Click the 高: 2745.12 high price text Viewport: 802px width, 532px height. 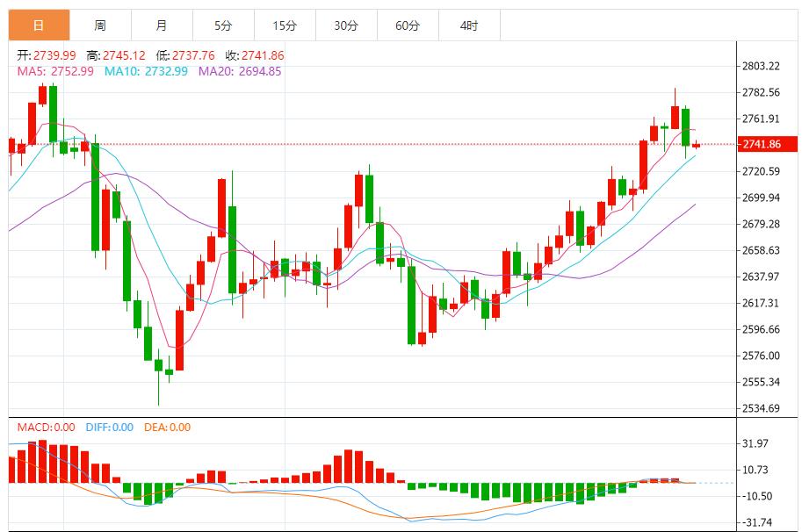point(116,55)
